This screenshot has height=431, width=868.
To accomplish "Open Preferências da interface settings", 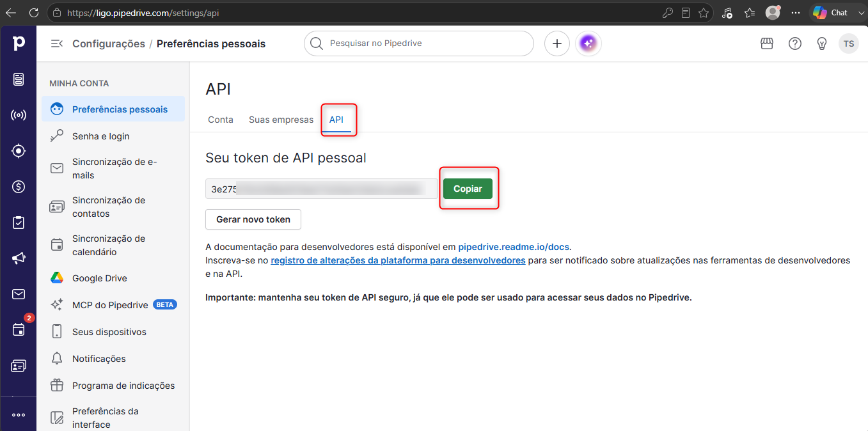I will (113, 418).
